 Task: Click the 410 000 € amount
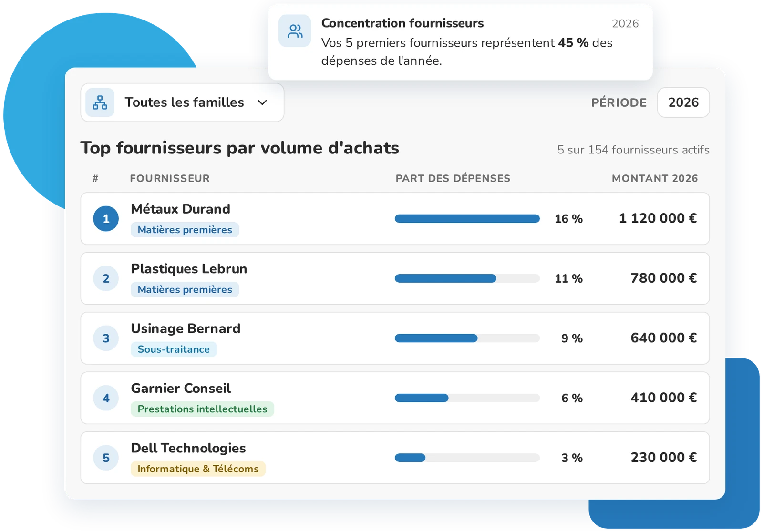coord(663,398)
